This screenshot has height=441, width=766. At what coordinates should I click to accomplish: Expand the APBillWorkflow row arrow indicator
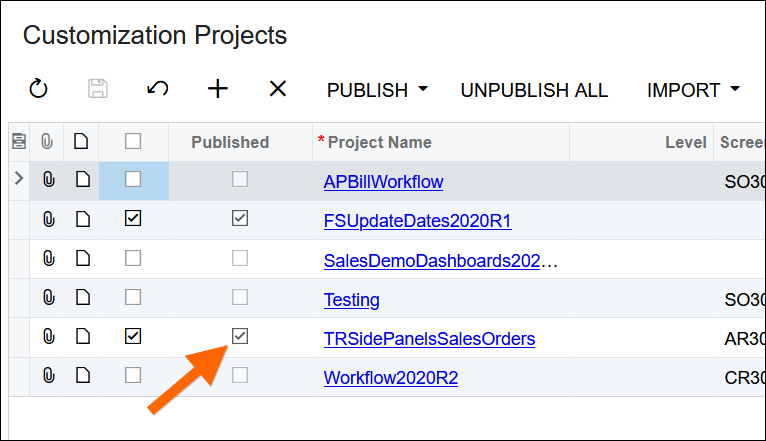pos(18,180)
